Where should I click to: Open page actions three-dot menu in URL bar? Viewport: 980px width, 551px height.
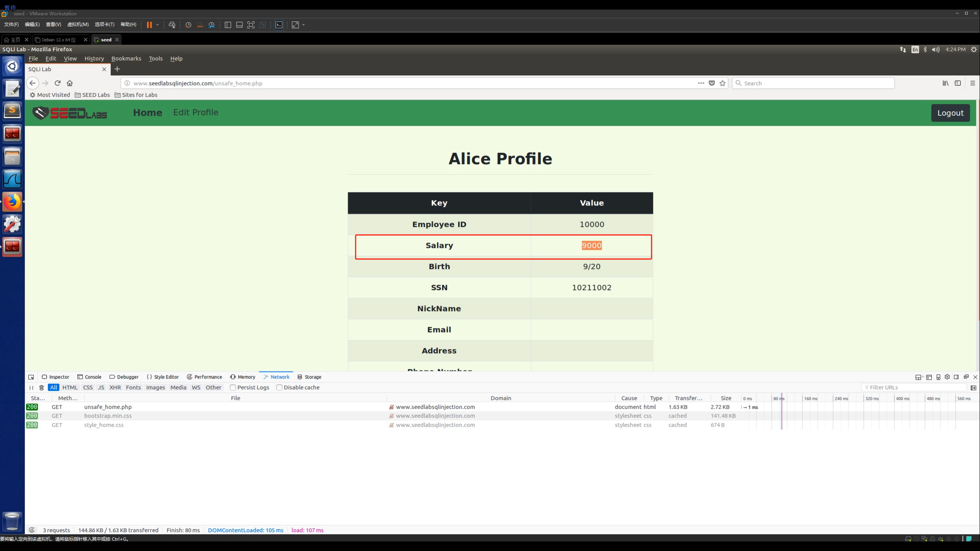click(701, 83)
